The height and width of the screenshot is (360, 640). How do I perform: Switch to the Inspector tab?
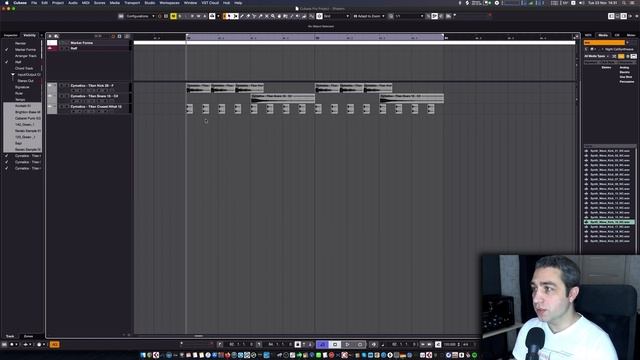(x=11, y=36)
